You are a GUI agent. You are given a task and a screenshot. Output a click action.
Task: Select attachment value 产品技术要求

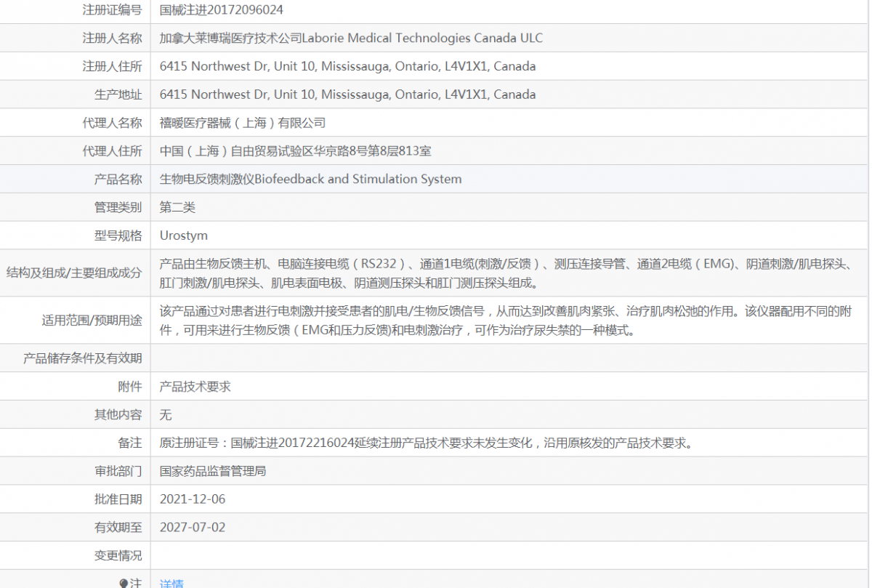point(195,387)
